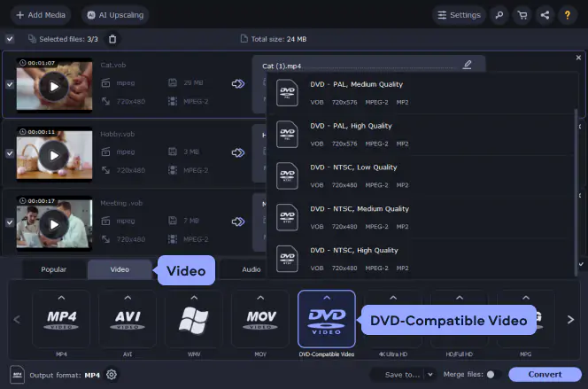Click the convert arrow icon for Meeting .vob
This screenshot has height=389, width=588.
237,222
